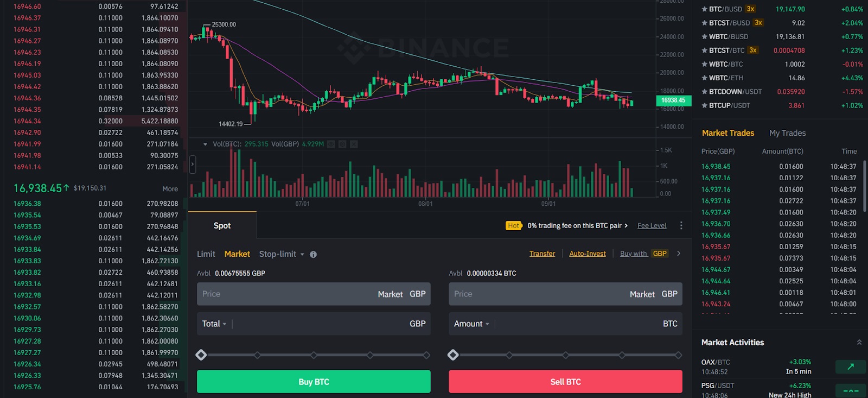
Task: Toggle favorite star for BTCST/BUSD pair
Action: coord(704,23)
